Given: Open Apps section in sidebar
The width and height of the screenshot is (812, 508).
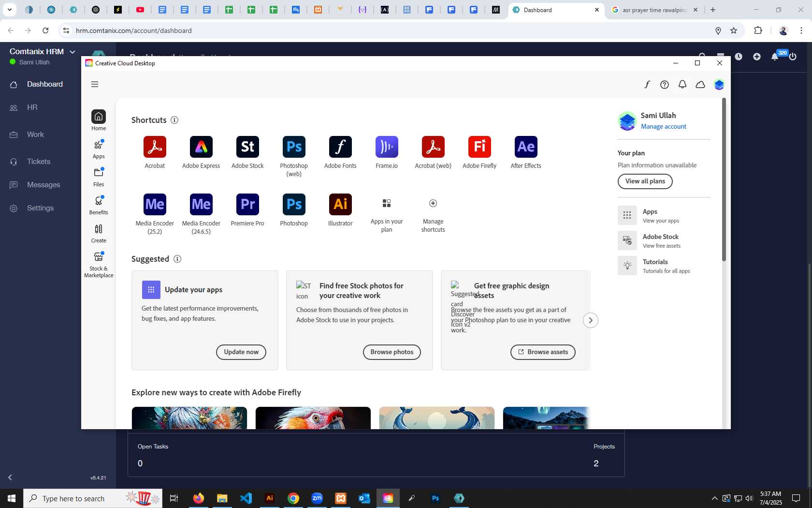Looking at the screenshot, I should (x=99, y=149).
